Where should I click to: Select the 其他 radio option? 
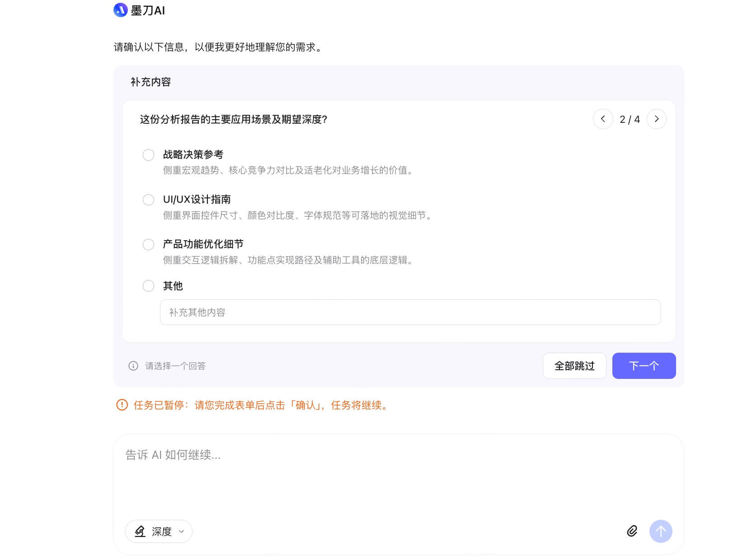point(148,285)
